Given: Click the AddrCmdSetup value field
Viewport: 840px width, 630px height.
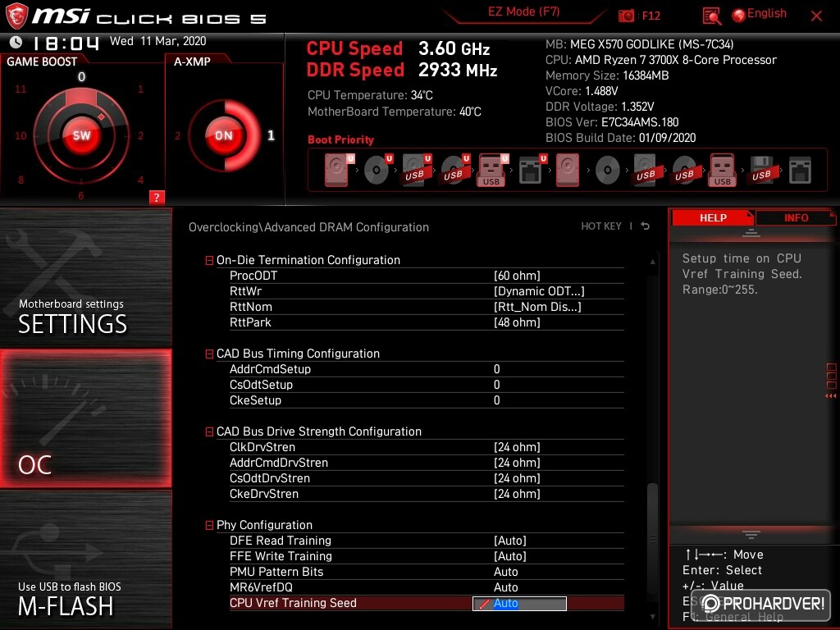Looking at the screenshot, I should (496, 369).
